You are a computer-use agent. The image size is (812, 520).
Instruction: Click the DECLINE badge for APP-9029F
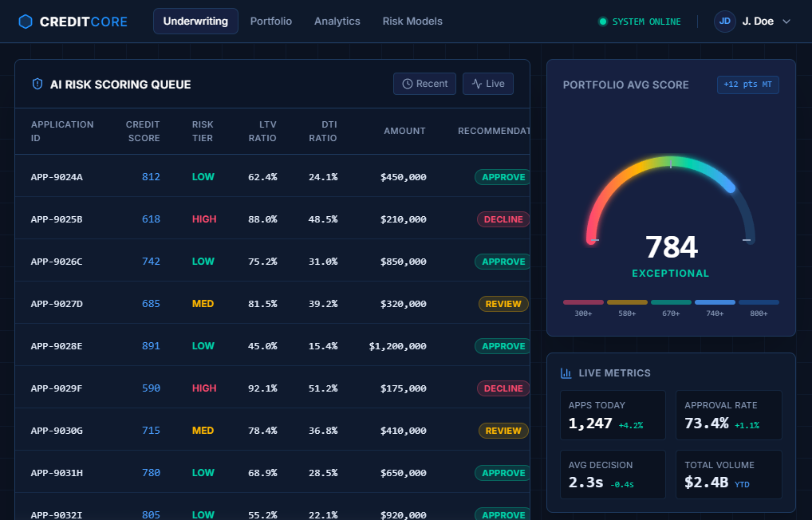[x=503, y=388]
